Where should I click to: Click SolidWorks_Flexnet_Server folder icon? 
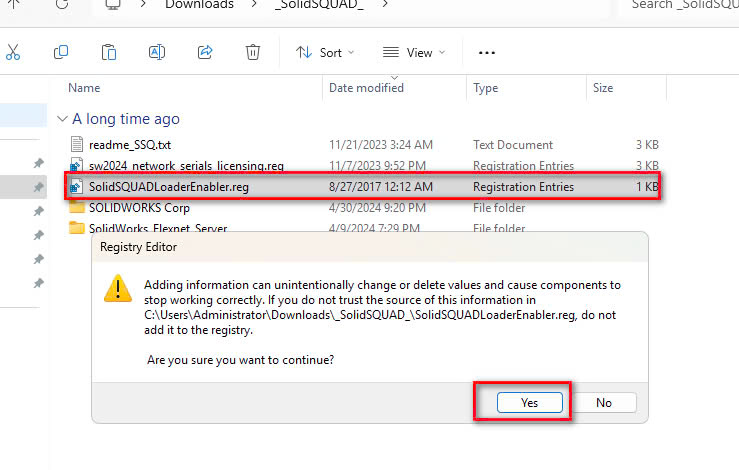[76, 228]
